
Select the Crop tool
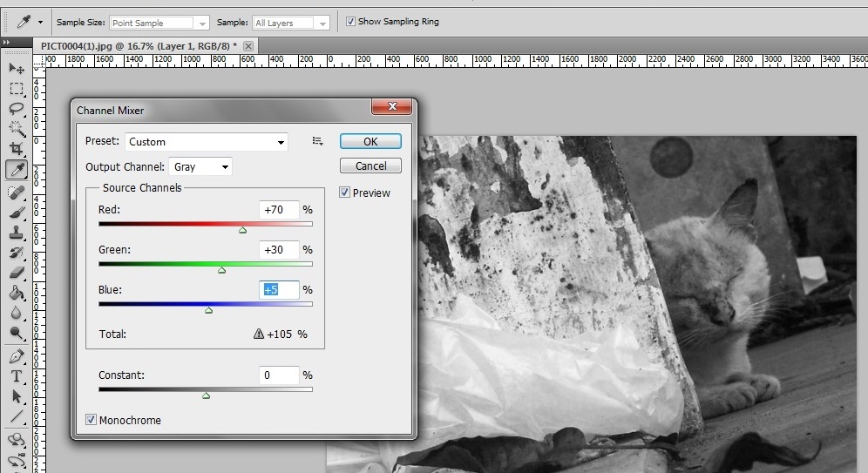pos(16,148)
